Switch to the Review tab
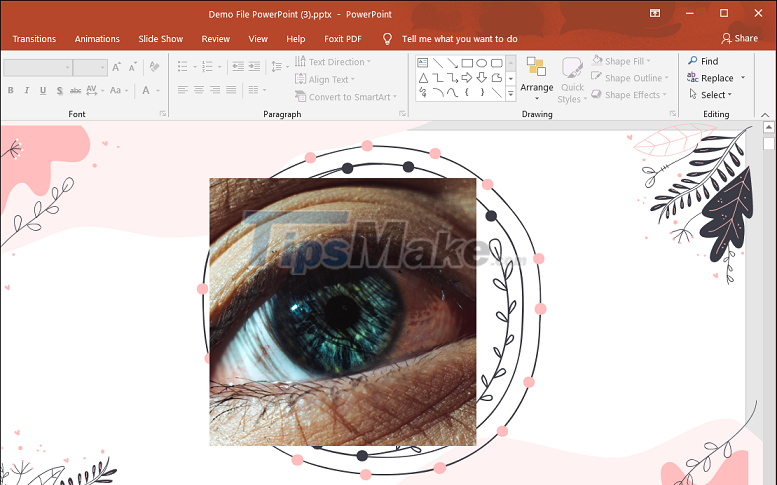This screenshot has width=777, height=485. [216, 39]
